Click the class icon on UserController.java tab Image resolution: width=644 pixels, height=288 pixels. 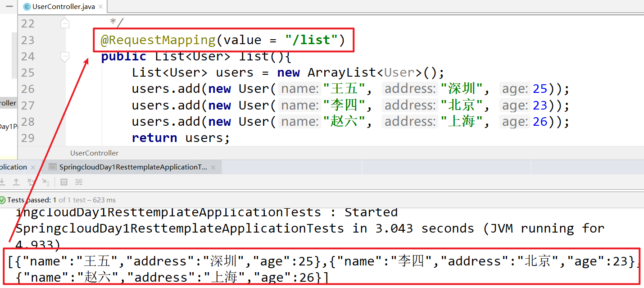point(27,7)
